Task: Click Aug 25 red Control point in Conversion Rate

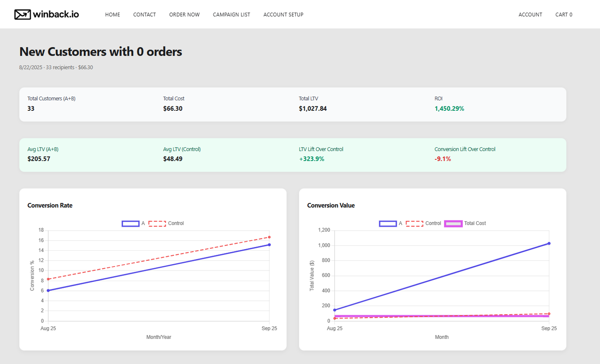Action: click(x=48, y=279)
